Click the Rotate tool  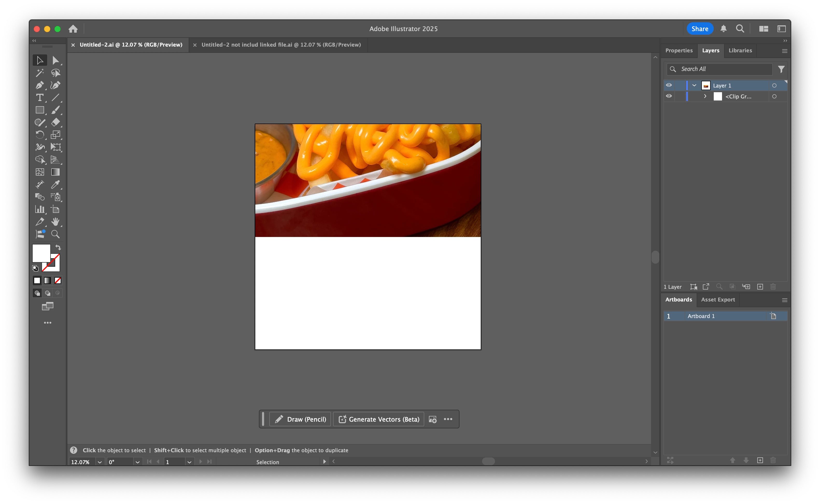(x=39, y=135)
